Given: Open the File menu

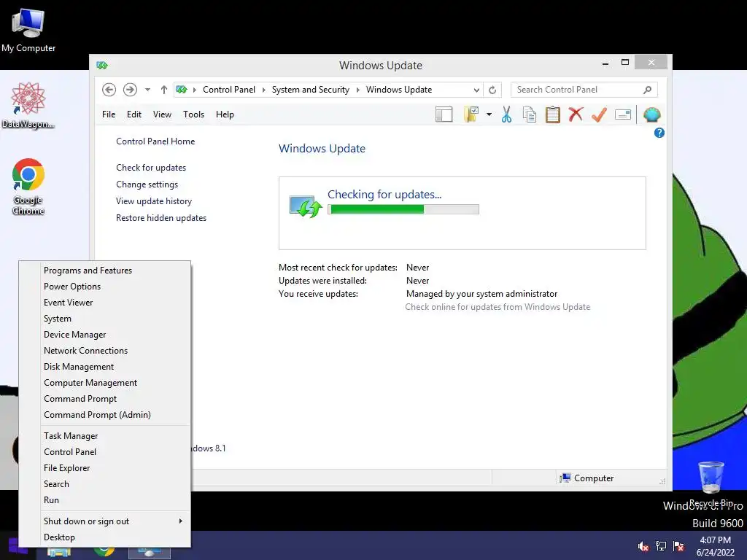Looking at the screenshot, I should [109, 114].
